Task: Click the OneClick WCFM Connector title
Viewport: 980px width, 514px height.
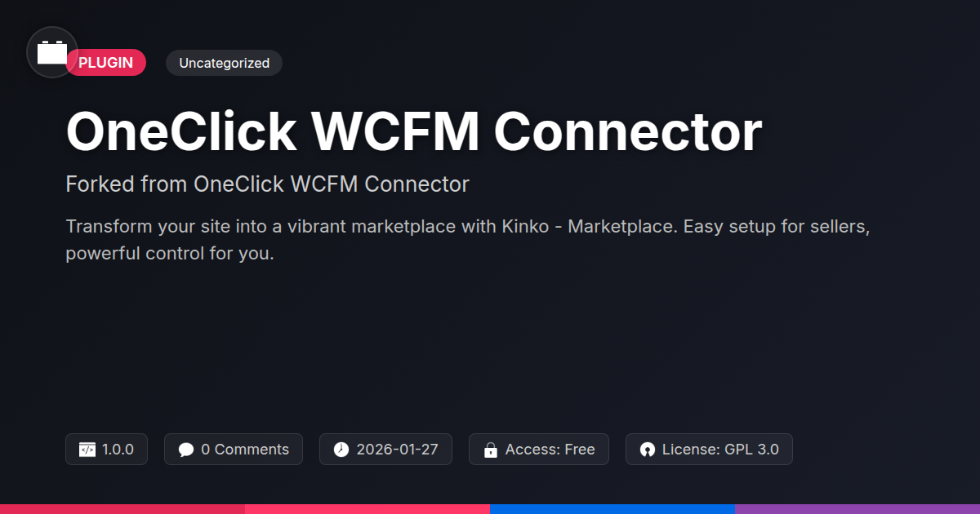Action: point(414,131)
